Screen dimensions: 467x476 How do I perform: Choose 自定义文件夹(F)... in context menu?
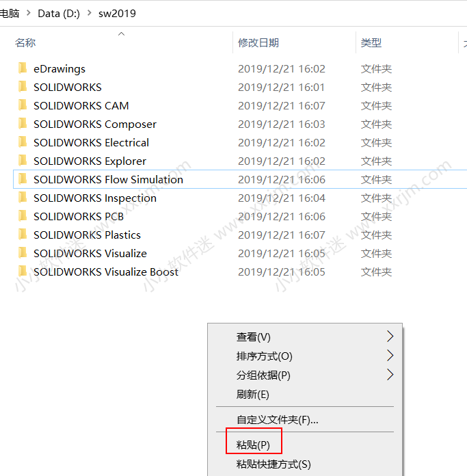point(305,420)
